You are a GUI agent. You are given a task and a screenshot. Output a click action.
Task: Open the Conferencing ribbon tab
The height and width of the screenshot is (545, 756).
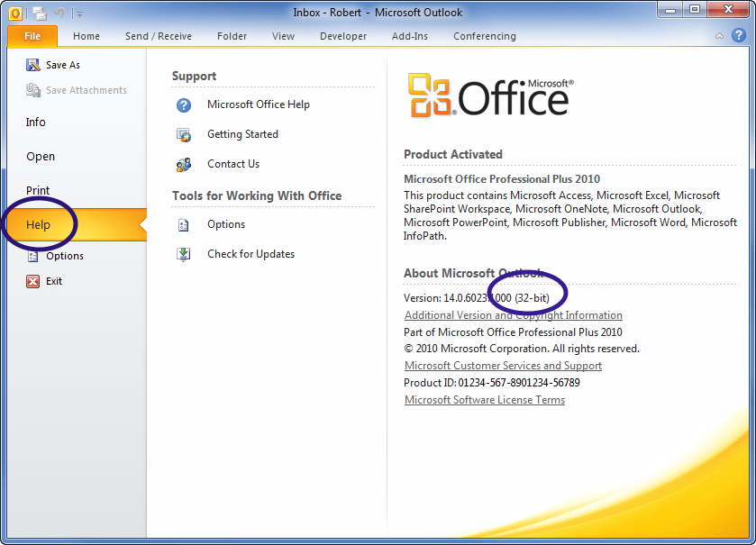point(485,36)
